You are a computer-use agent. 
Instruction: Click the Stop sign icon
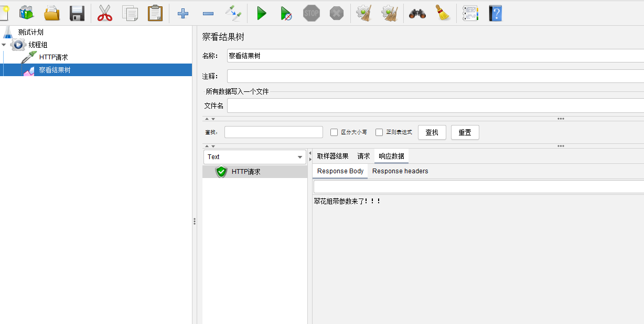click(312, 13)
